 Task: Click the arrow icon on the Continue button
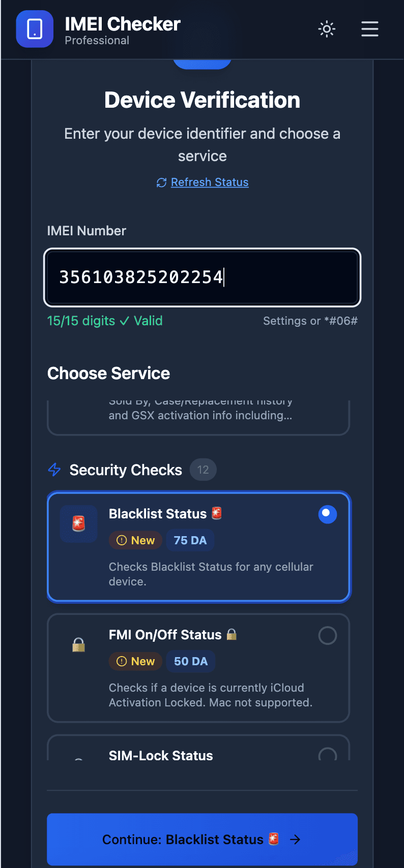[295, 840]
